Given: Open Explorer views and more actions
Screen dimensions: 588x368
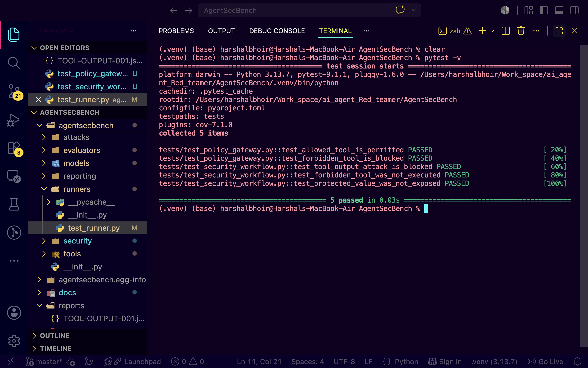Looking at the screenshot, I should [x=133, y=31].
